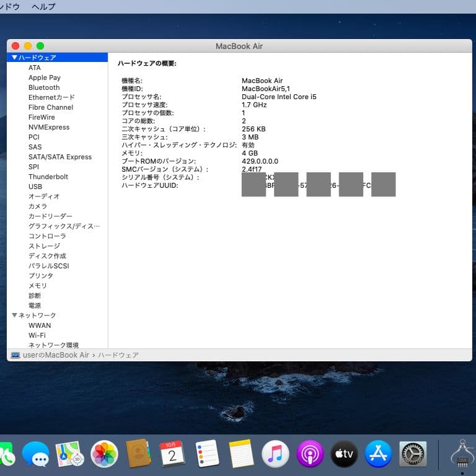Open Notes app in the Dock

(x=241, y=454)
